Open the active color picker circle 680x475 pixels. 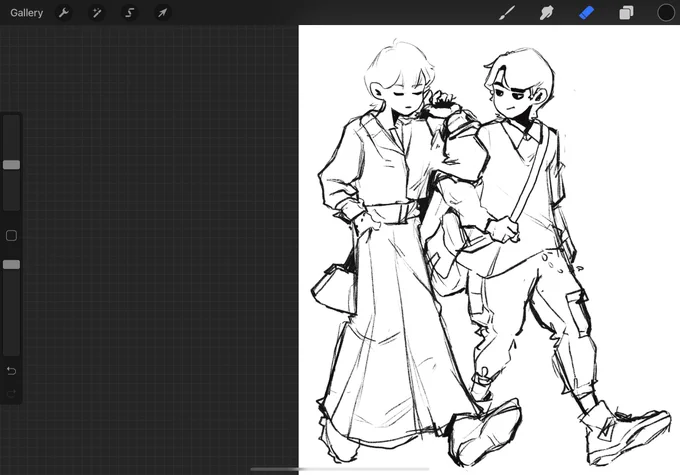tap(666, 13)
